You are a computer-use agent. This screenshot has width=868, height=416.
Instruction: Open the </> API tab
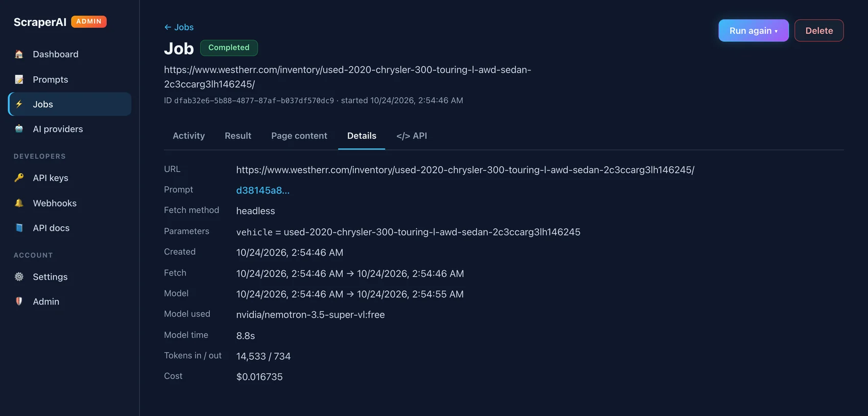point(412,136)
